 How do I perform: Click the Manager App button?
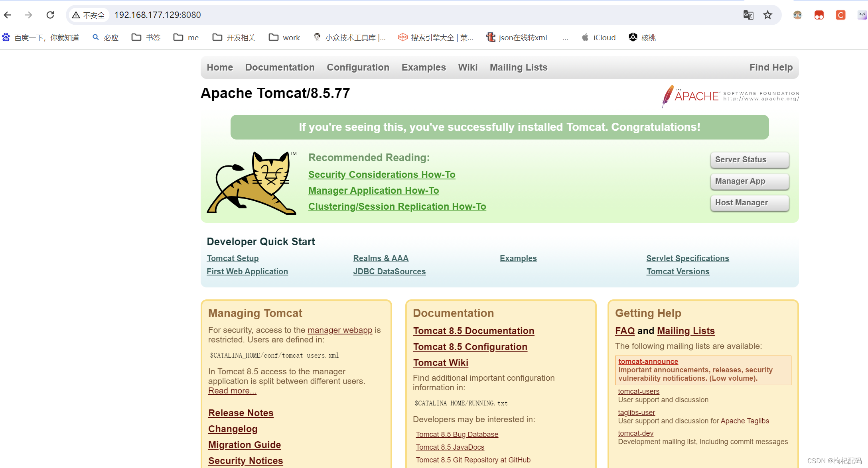(x=750, y=181)
